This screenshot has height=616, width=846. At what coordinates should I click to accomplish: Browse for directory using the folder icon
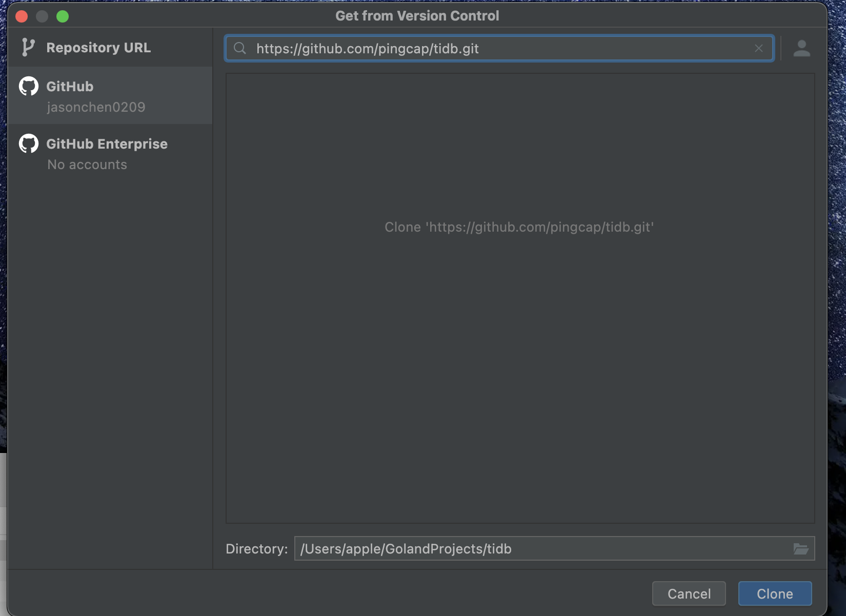pyautogui.click(x=800, y=549)
